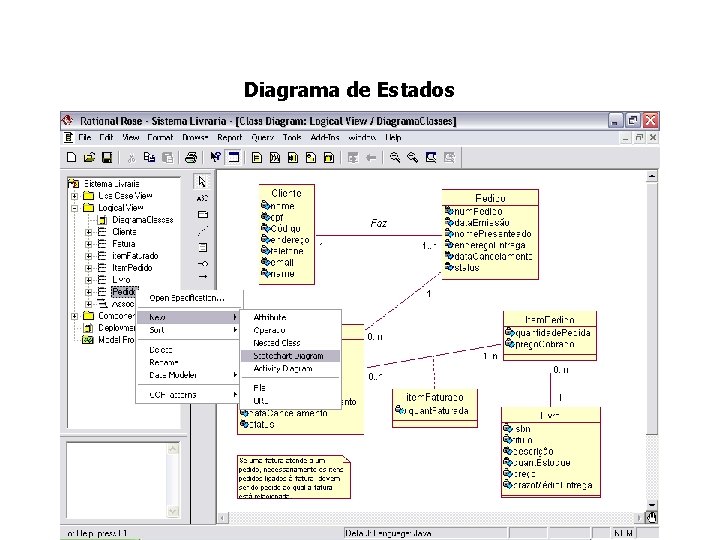Click the View Documentation toolbar icon
The width and height of the screenshot is (720, 540).
(x=234, y=158)
